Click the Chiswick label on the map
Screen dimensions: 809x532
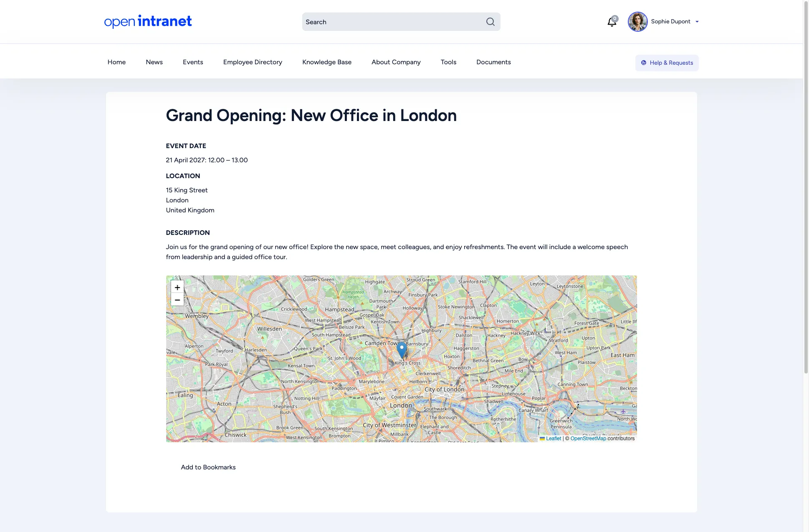point(236,435)
